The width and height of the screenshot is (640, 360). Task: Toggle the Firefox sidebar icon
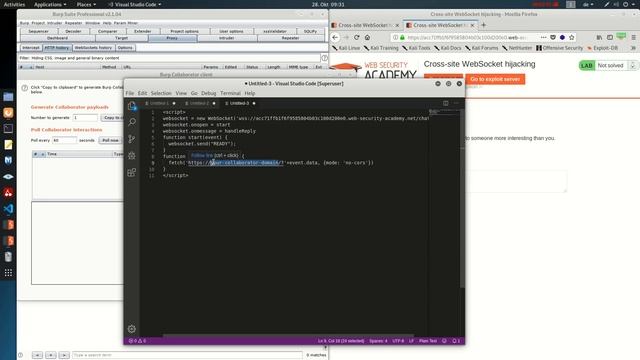[610, 37]
